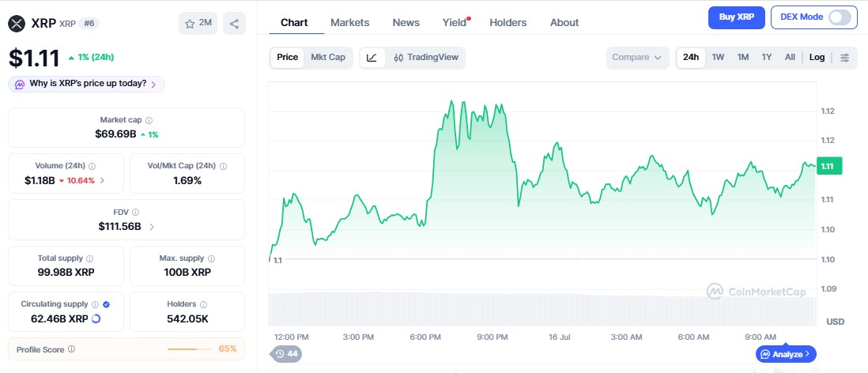Viewport: 868px width, 373px height.
Task: Click the #6 rank badge
Action: tap(89, 23)
